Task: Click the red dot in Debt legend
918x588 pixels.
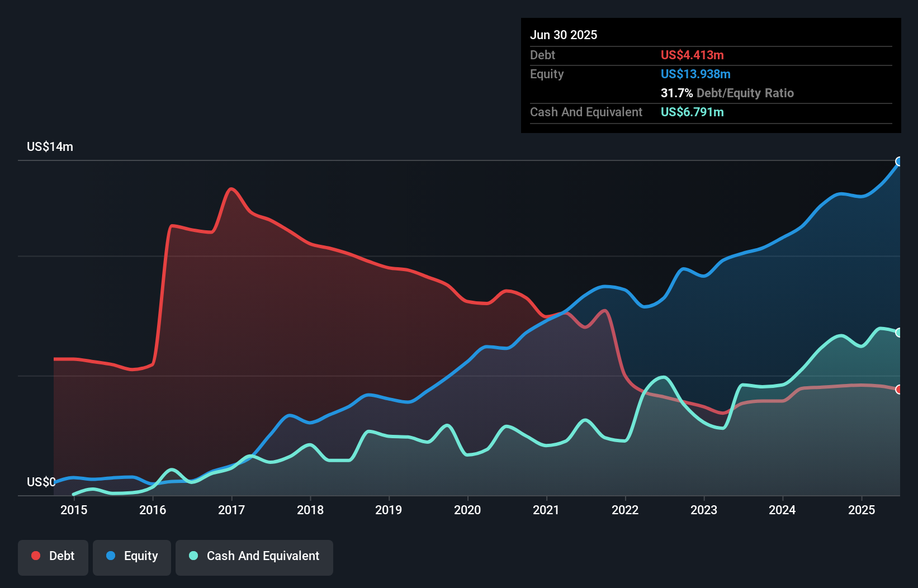Action: pos(36,556)
